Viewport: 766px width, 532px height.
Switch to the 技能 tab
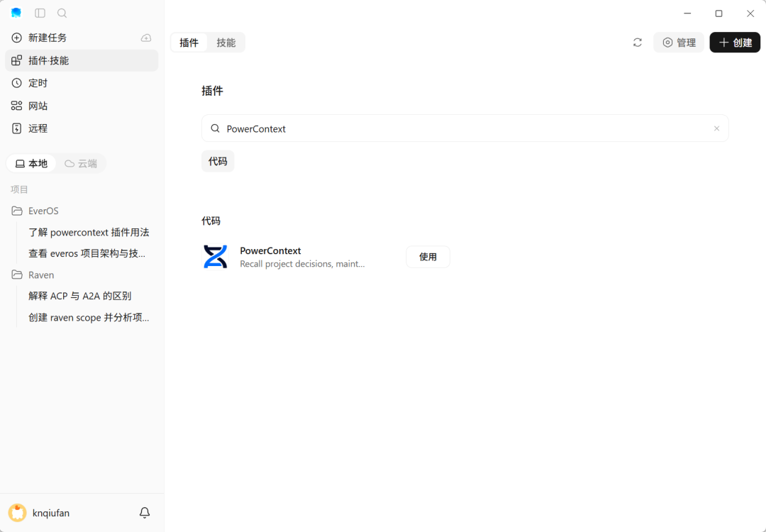(226, 43)
